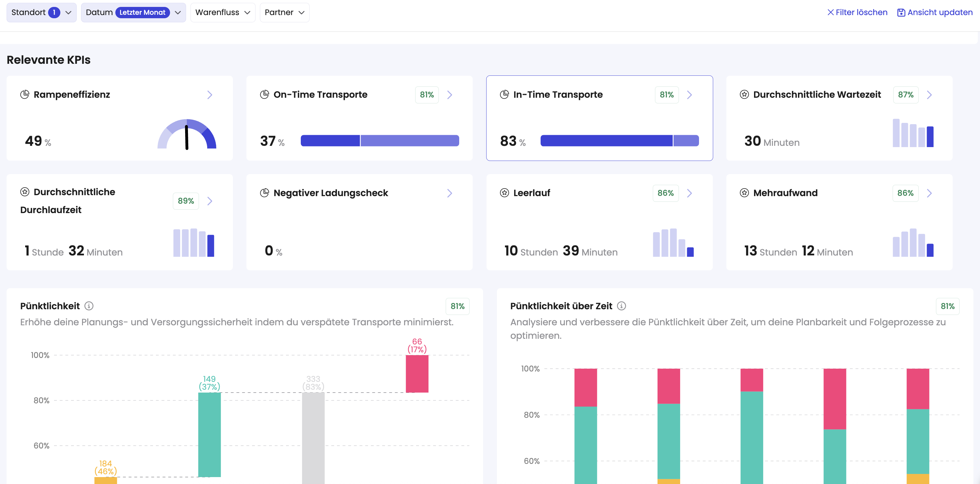Click Ansicht updaten button

(x=935, y=13)
